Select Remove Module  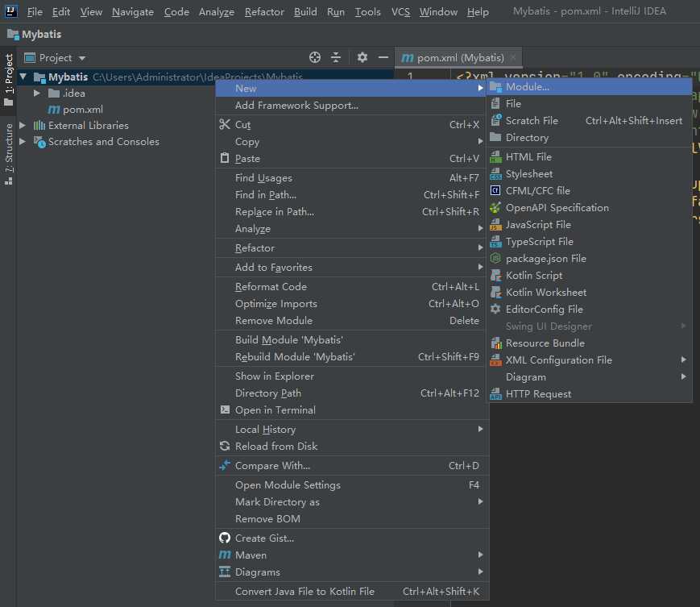352,320
